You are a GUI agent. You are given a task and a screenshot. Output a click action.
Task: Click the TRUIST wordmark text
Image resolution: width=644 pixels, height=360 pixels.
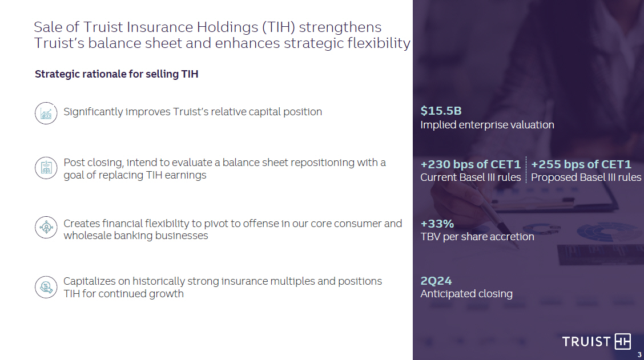[x=586, y=342]
